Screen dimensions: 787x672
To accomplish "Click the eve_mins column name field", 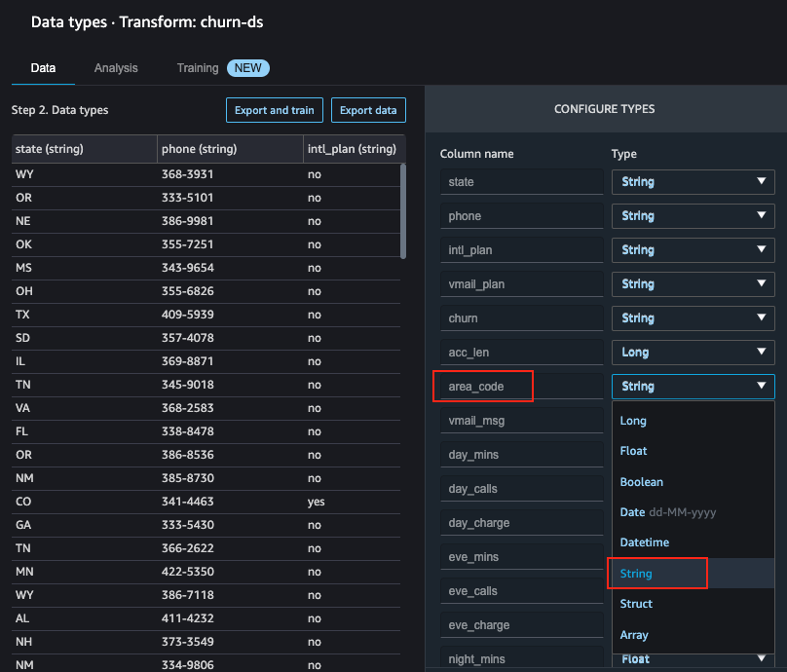I will [521, 557].
